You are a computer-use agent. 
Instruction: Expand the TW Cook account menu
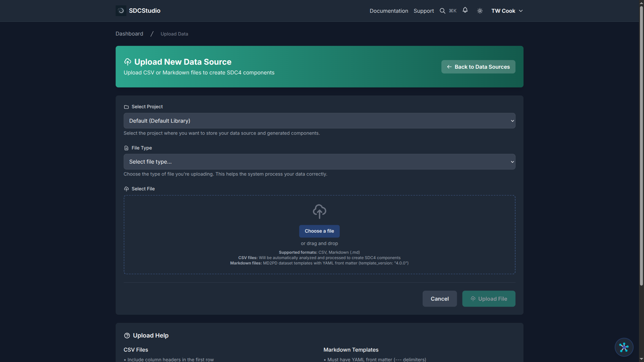(x=506, y=10)
